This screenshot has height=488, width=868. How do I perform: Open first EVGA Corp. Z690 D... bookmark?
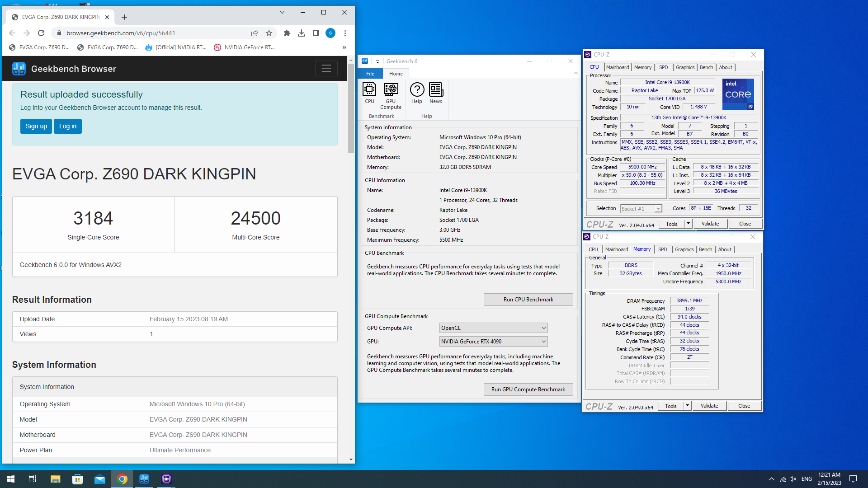[x=39, y=47]
